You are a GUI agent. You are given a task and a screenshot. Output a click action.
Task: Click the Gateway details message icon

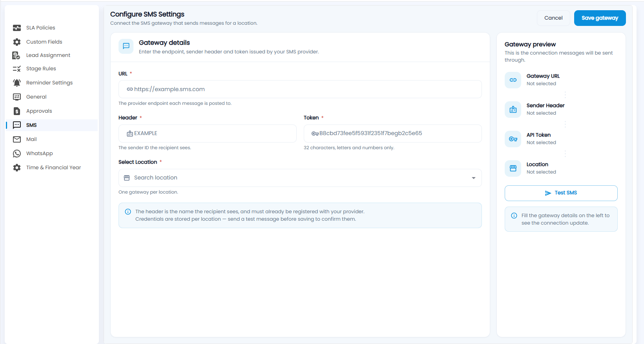click(x=126, y=46)
